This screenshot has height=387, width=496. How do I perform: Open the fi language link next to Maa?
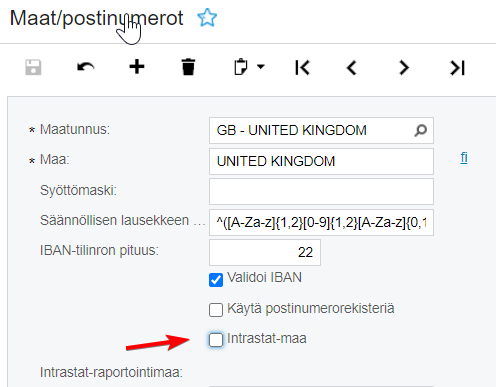tap(464, 157)
